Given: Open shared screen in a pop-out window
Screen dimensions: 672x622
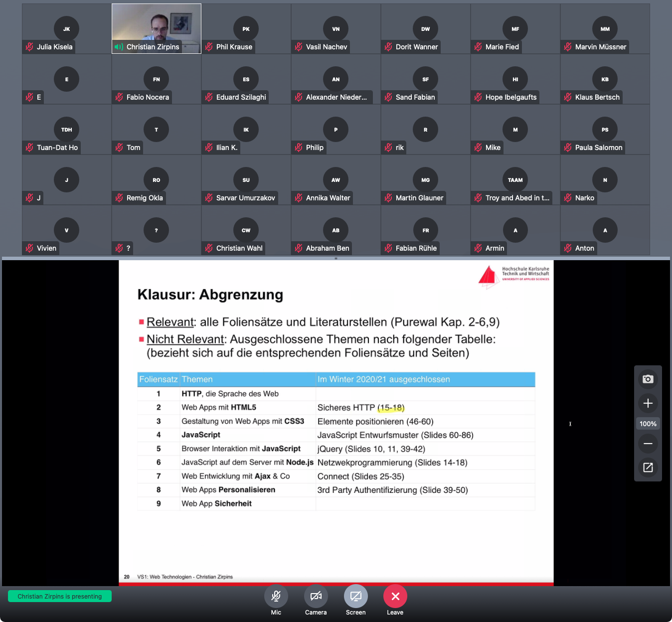Looking at the screenshot, I should [648, 467].
